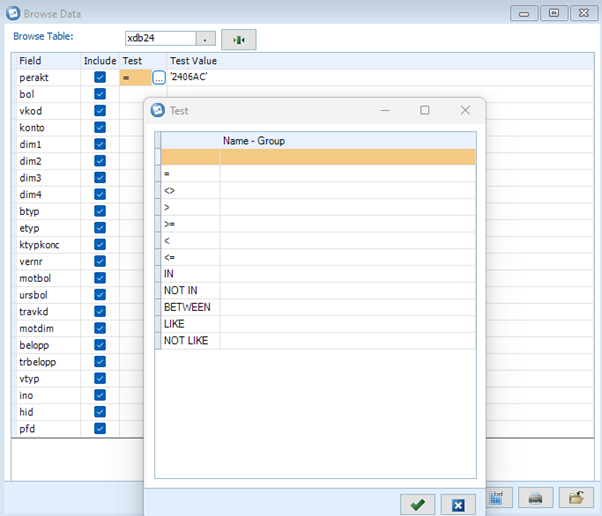Toggle Include checkbox for etyp
Screen dimensions: 602x516
pos(100,228)
